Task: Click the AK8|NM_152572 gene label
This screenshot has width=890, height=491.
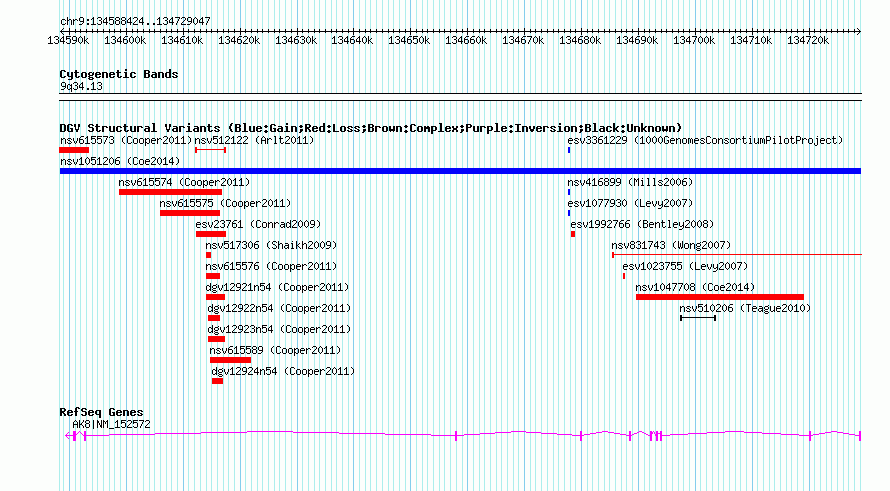Action: tap(111, 424)
